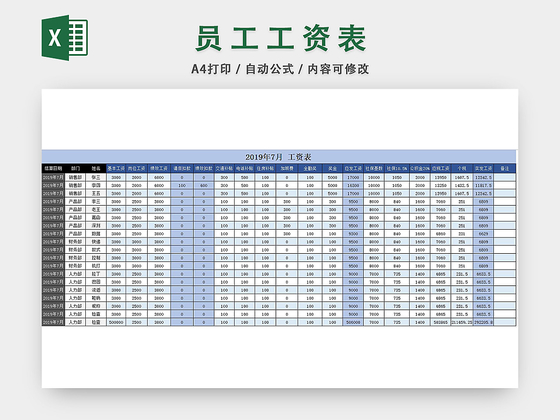The width and height of the screenshot is (560, 420).
Task: Click the 社保基数 column header
Action: [x=374, y=168]
